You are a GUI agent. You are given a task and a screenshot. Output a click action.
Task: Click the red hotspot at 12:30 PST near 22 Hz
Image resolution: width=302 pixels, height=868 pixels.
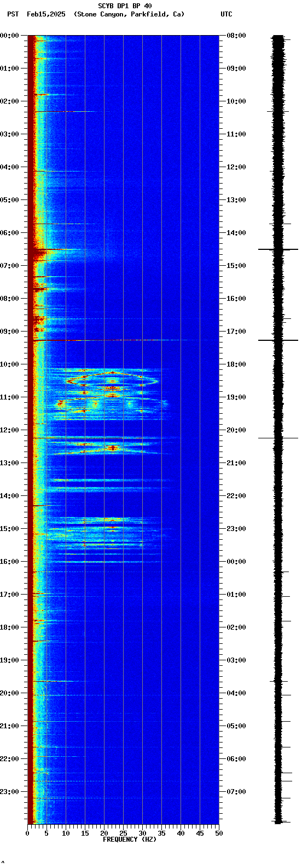(113, 448)
